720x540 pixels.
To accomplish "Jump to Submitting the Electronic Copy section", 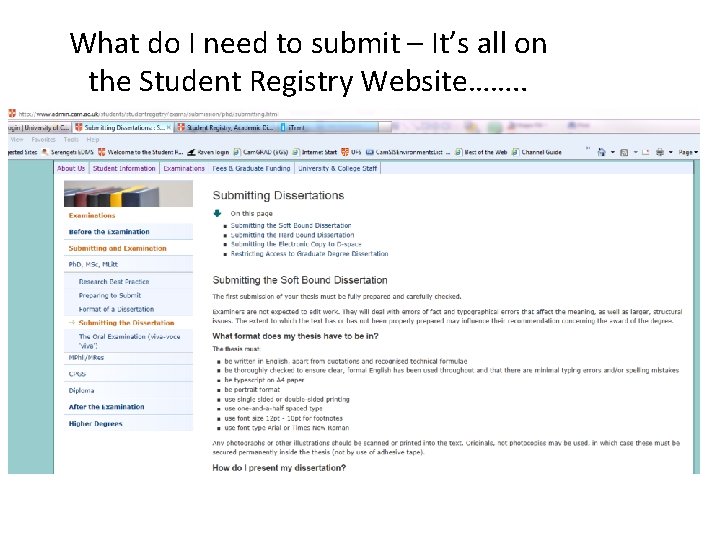I will pyautogui.click(x=296, y=244).
